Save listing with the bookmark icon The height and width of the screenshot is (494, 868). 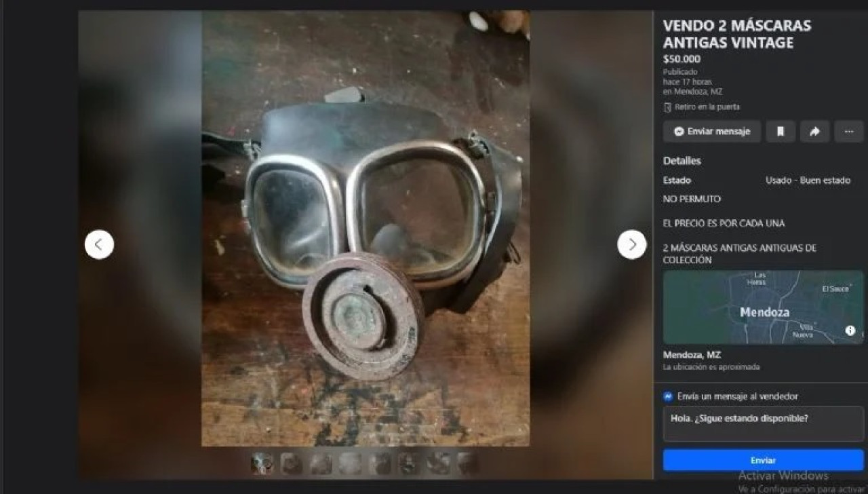click(781, 132)
